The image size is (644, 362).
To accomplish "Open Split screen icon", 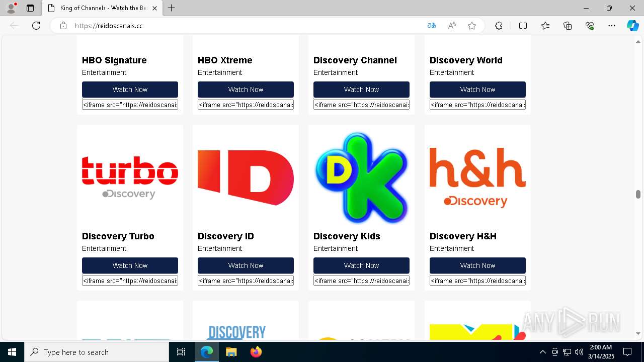I will [x=523, y=26].
